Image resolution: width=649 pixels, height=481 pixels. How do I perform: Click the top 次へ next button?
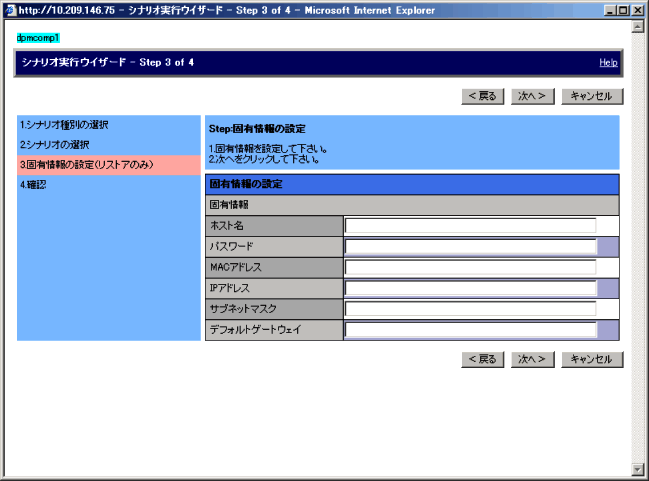click(532, 96)
